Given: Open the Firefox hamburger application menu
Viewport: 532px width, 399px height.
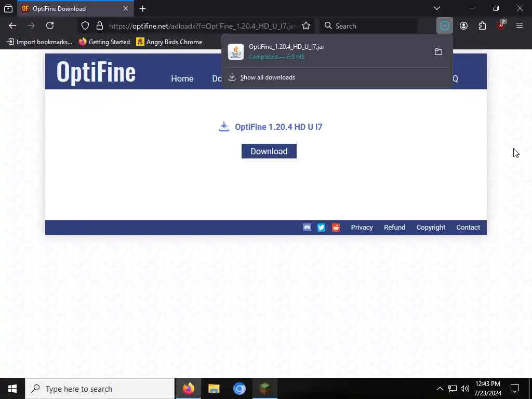Looking at the screenshot, I should (x=520, y=26).
